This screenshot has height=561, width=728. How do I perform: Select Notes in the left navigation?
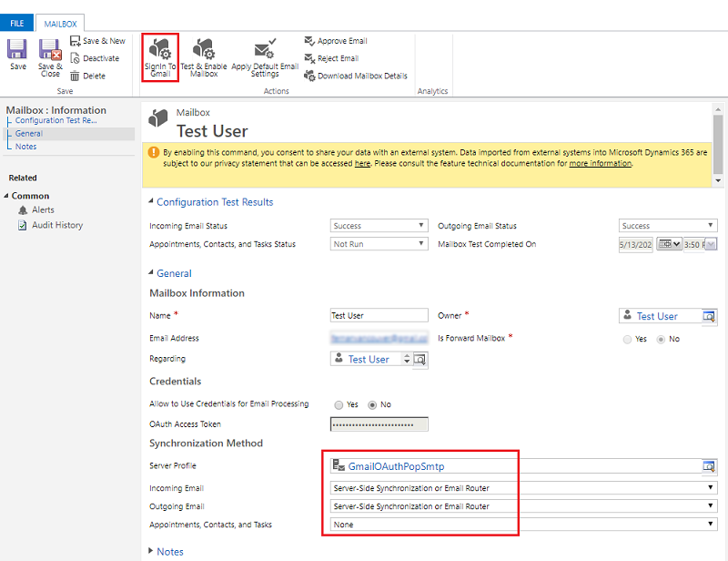26,147
